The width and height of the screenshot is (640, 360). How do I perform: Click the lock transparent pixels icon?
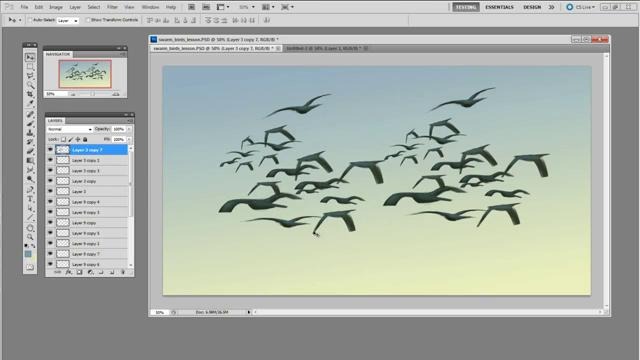click(x=63, y=140)
